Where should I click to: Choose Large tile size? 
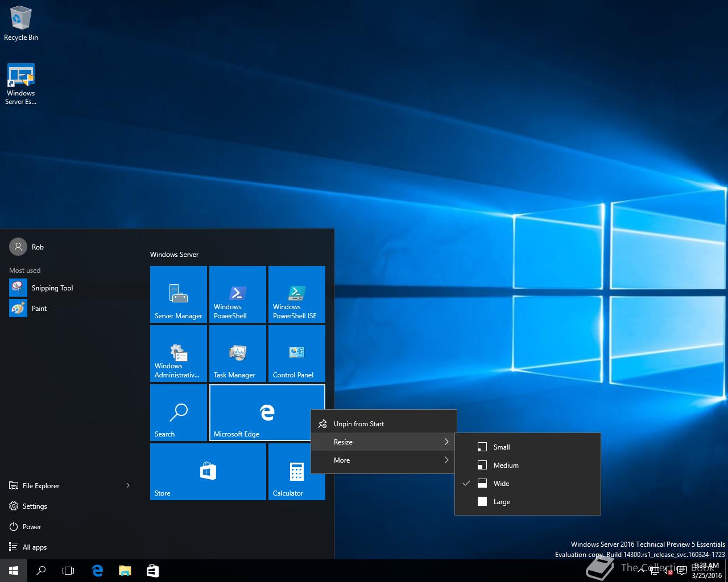(x=528, y=501)
